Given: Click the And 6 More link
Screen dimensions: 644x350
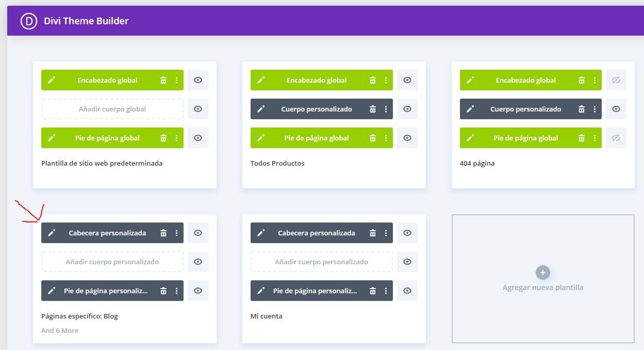Looking at the screenshot, I should point(60,330).
